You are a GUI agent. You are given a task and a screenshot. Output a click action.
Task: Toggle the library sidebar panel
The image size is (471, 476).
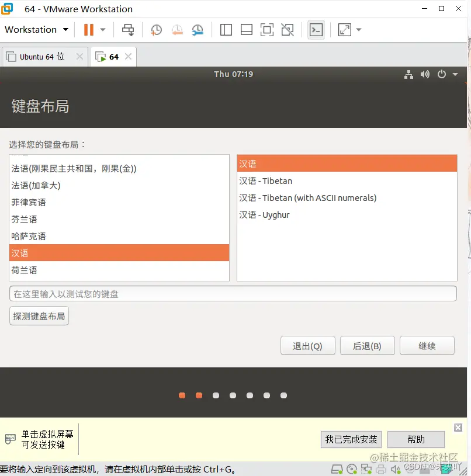(226, 30)
